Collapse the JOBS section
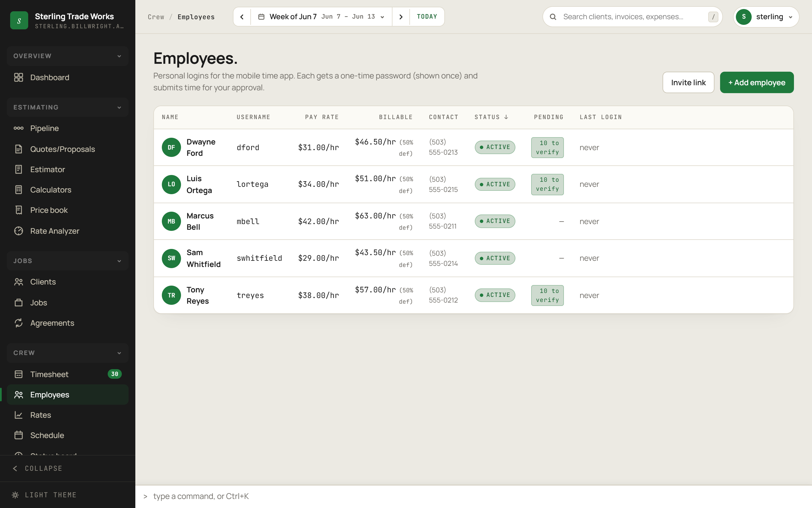This screenshot has width=812, height=508. point(67,261)
